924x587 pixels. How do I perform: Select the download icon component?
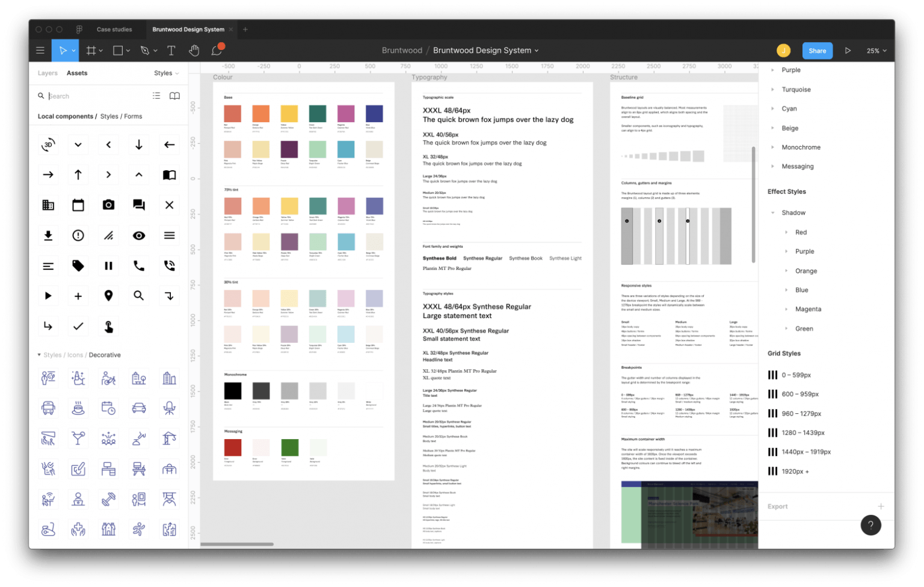click(x=48, y=235)
